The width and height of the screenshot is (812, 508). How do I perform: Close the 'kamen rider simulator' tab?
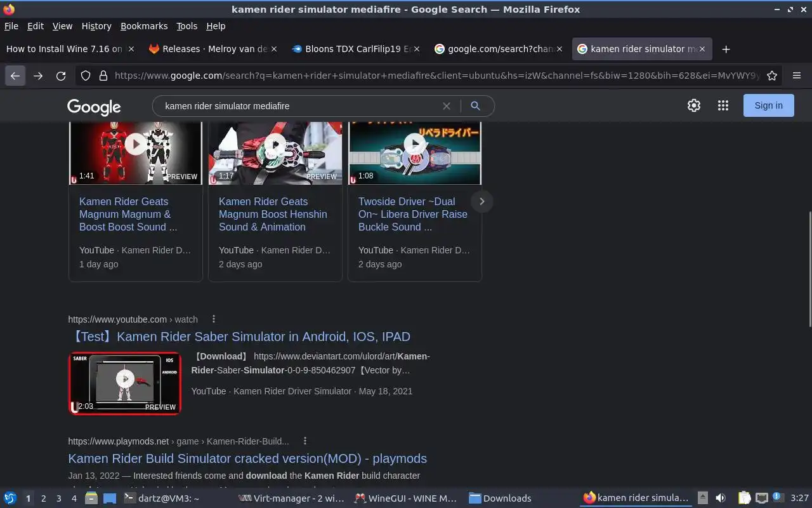coord(702,49)
